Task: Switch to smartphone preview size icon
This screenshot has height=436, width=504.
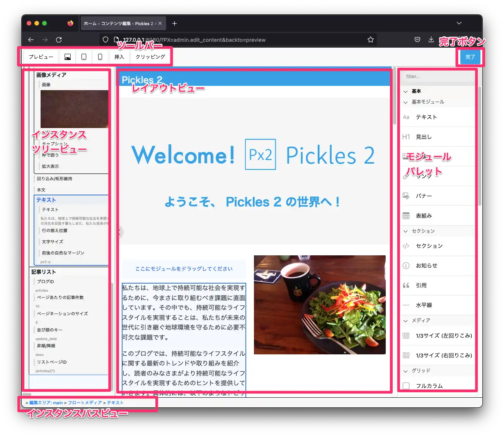Action: [100, 57]
